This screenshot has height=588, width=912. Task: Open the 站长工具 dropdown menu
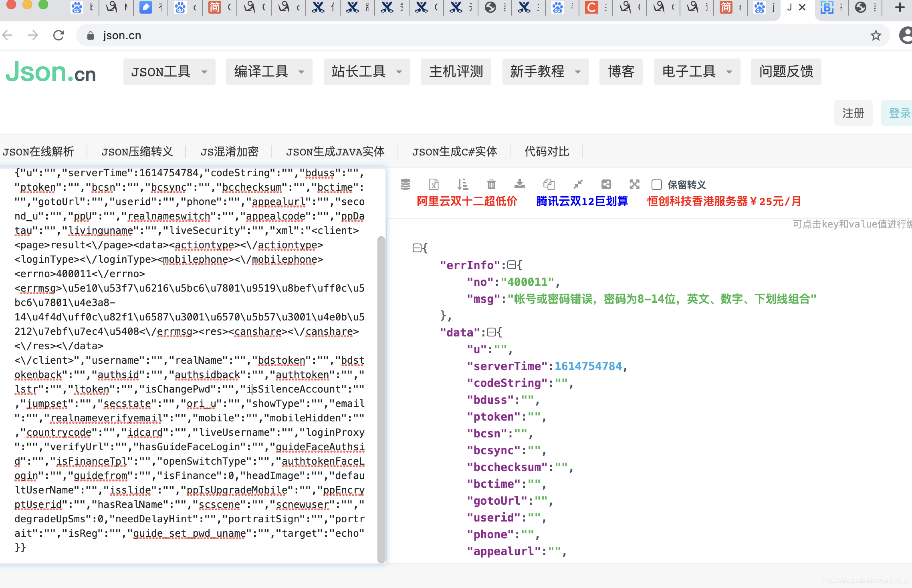pos(367,72)
